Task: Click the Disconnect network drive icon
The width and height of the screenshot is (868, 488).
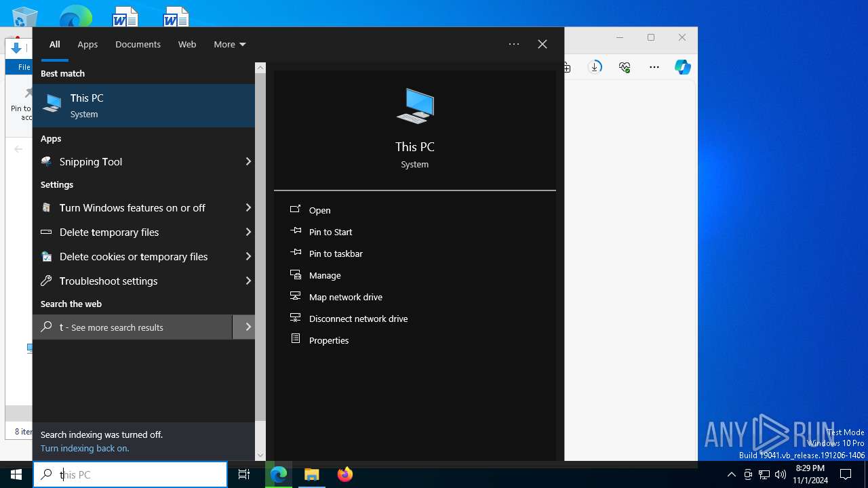Action: pos(295,318)
